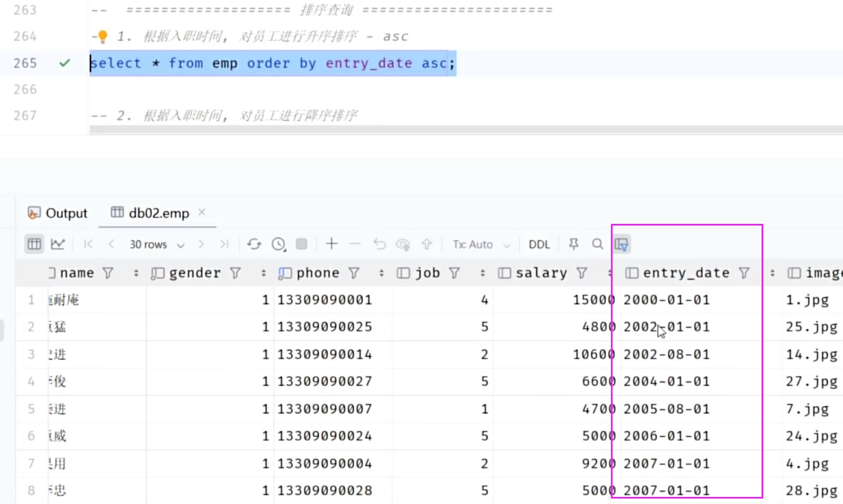Switch to table grid view
843x504 pixels.
coord(34,244)
